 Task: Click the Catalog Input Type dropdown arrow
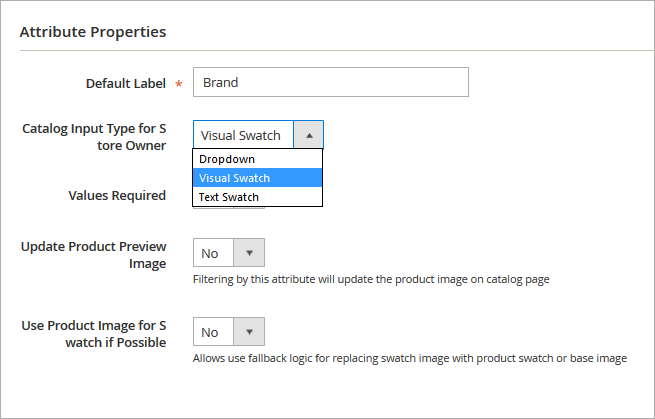(x=309, y=135)
